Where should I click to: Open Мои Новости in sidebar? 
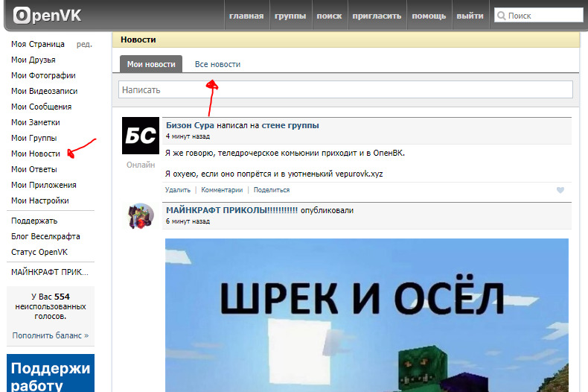tap(36, 154)
